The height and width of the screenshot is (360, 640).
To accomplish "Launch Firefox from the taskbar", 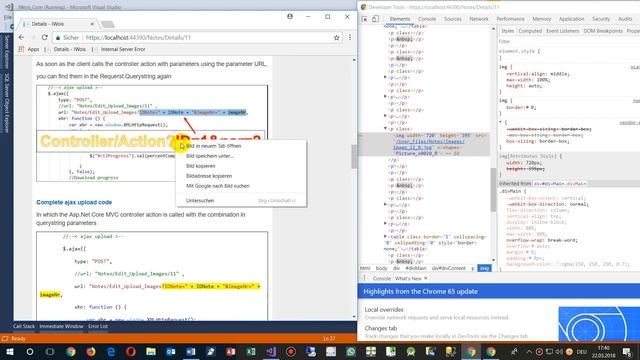I will (x=91, y=352).
